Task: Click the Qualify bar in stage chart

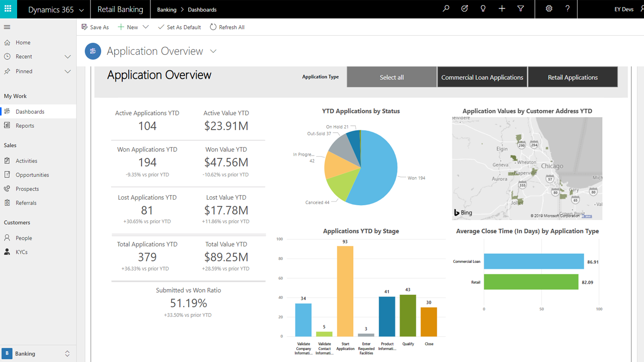Action: (408, 315)
